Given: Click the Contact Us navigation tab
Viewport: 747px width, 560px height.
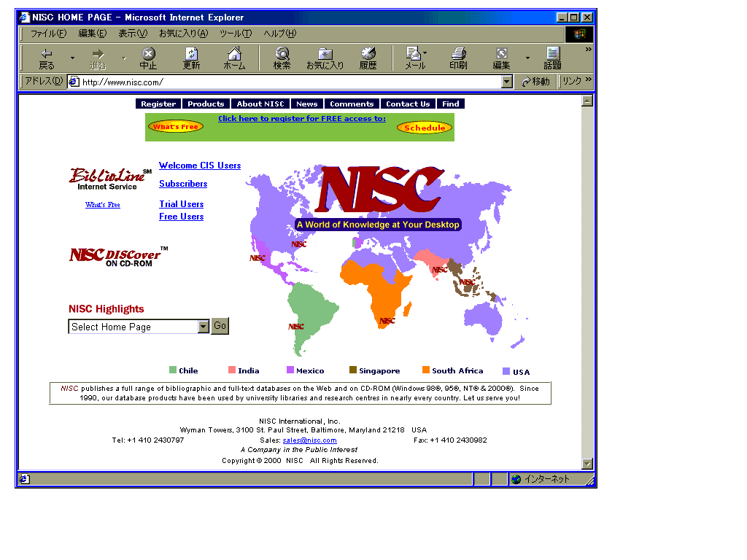Looking at the screenshot, I should click(x=408, y=104).
